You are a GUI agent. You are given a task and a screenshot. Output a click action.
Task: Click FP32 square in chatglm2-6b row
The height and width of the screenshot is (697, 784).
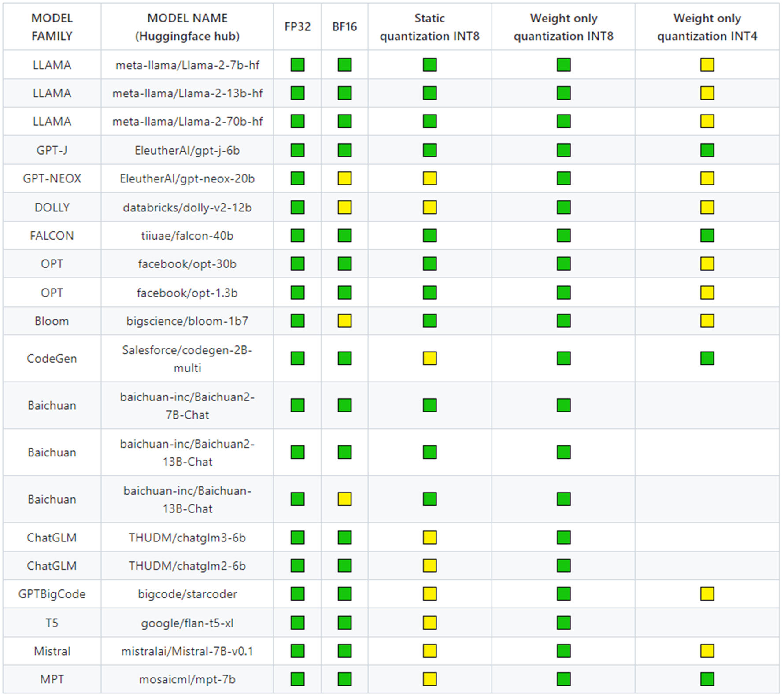click(297, 566)
